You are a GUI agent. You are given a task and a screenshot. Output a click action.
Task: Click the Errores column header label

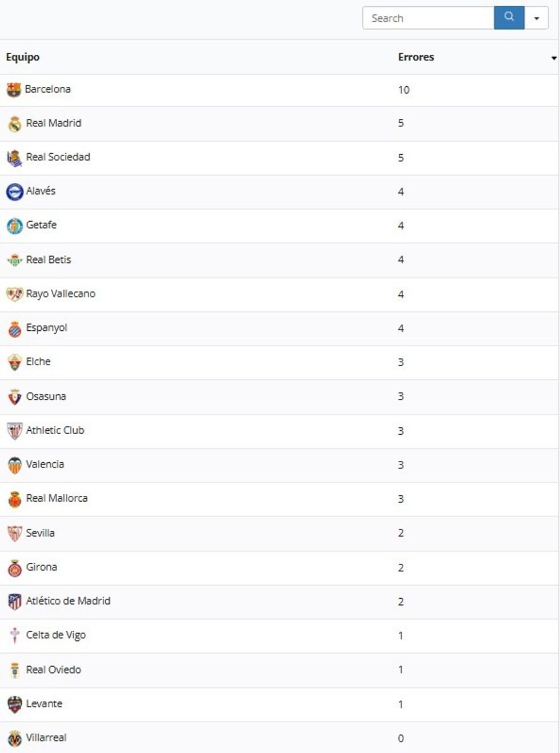click(x=416, y=57)
